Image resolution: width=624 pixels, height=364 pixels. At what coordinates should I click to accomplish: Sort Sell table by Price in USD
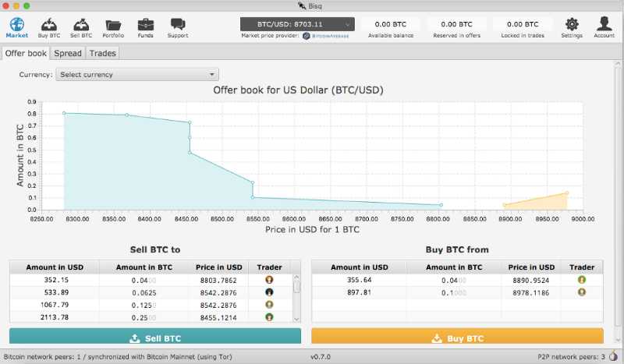pyautogui.click(x=218, y=267)
